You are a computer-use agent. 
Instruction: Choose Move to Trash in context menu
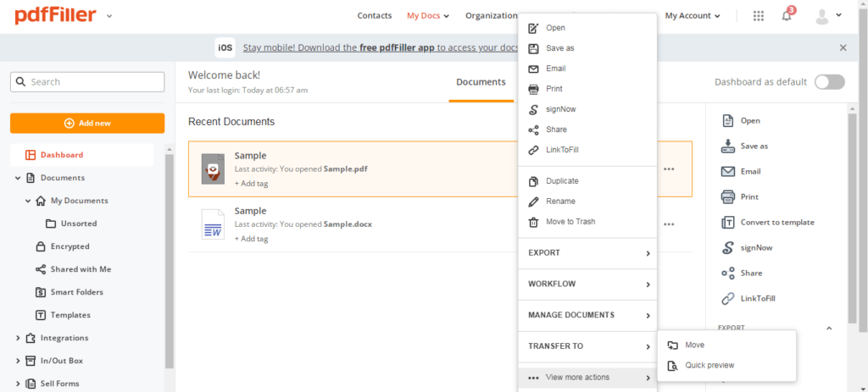[587, 222]
